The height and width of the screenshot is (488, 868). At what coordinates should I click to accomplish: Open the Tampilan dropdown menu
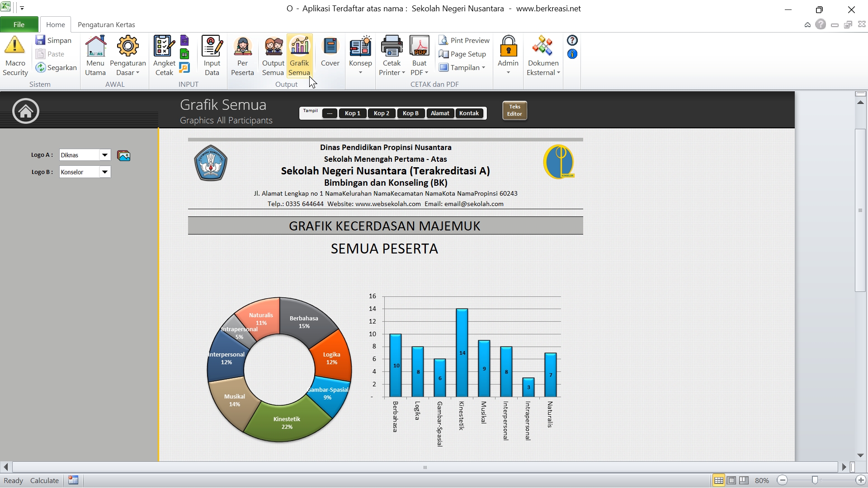463,68
